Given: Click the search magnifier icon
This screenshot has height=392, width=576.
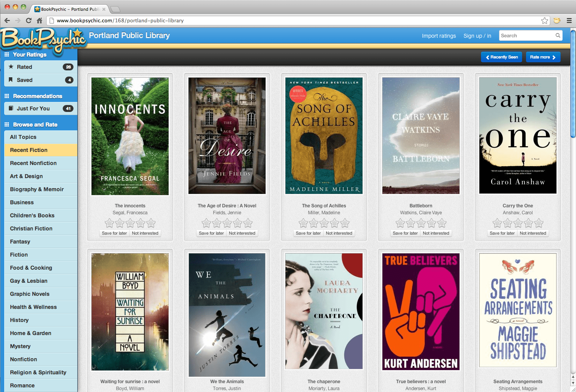Looking at the screenshot, I should tap(558, 35).
